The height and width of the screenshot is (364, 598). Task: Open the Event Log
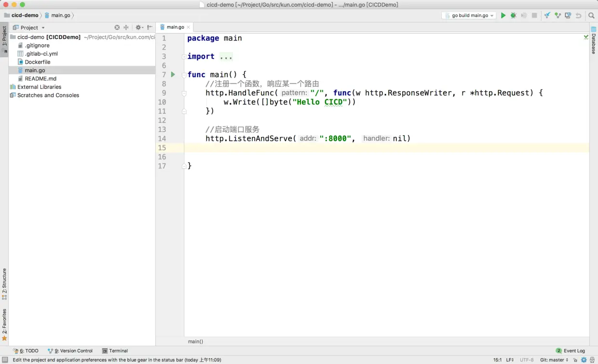[571, 351]
